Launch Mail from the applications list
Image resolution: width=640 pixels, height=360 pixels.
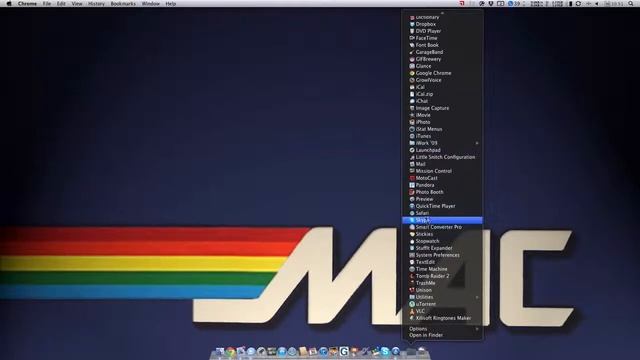click(442, 164)
